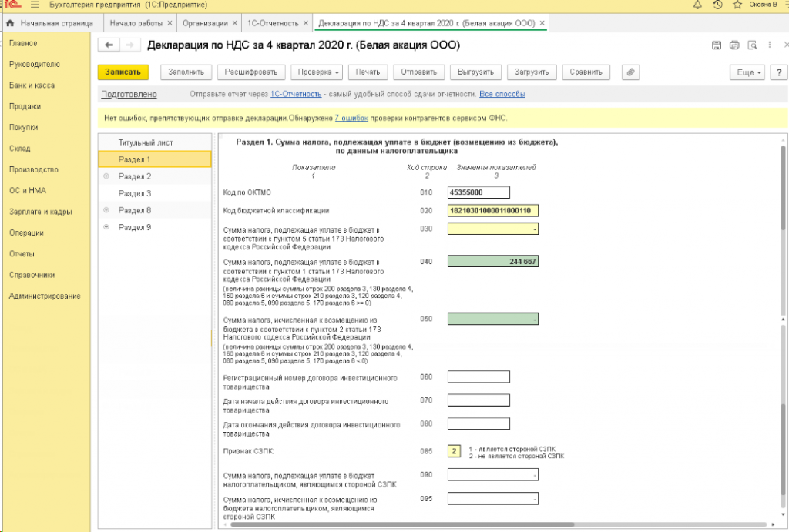The height and width of the screenshot is (532, 789).
Task: Close the Начало работы tab
Action: 170,23
